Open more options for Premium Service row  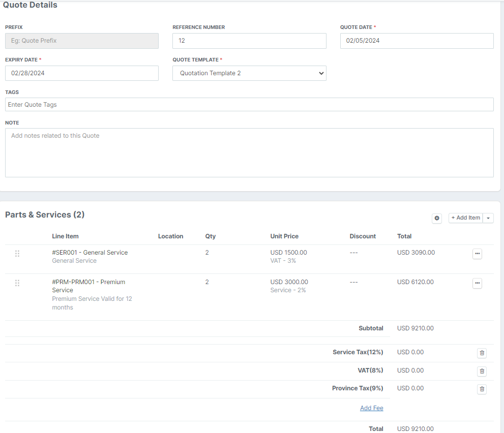477,284
